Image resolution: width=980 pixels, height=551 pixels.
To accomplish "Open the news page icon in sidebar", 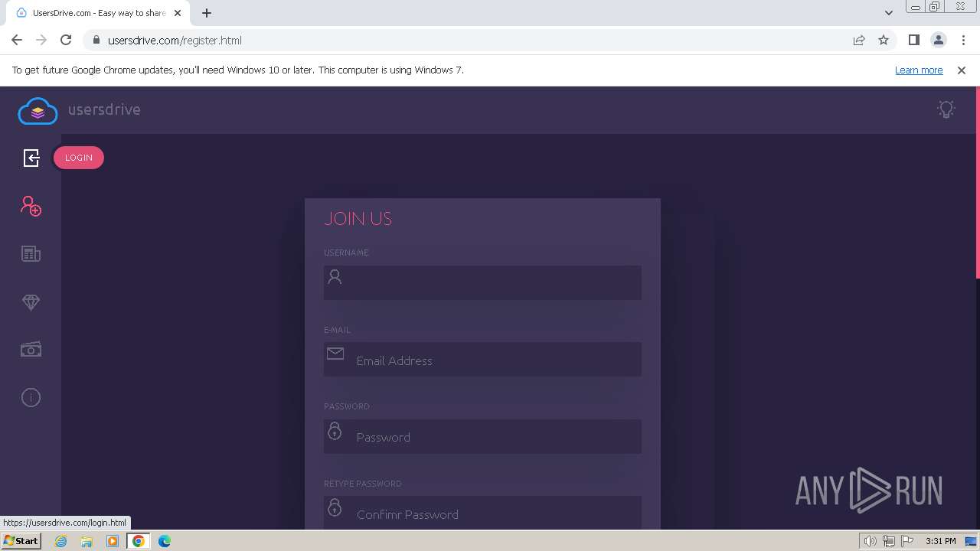I will coord(31,254).
